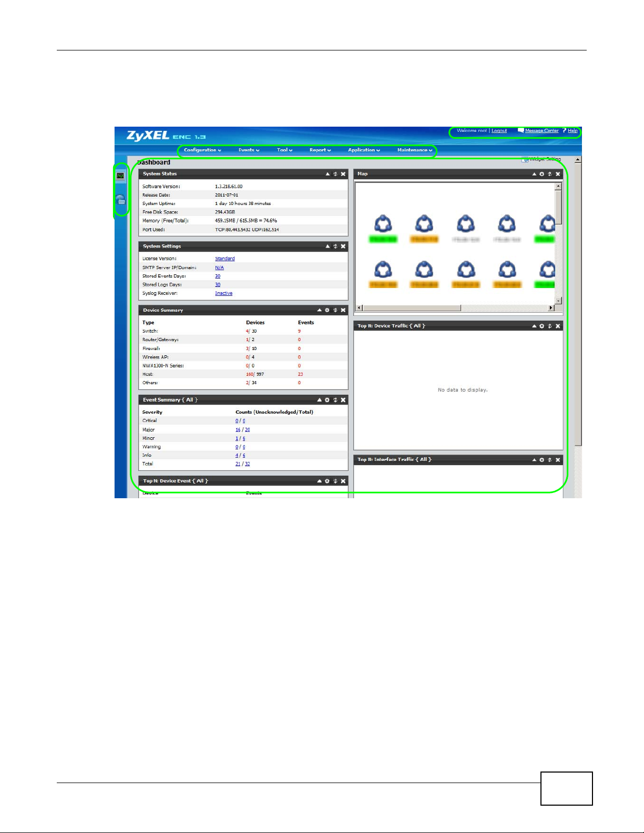
Task: Collapse the System Settings widget
Action: tap(328, 246)
